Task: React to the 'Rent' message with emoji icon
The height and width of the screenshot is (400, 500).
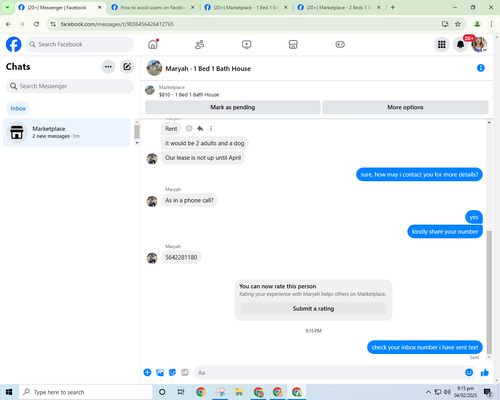Action: click(189, 129)
